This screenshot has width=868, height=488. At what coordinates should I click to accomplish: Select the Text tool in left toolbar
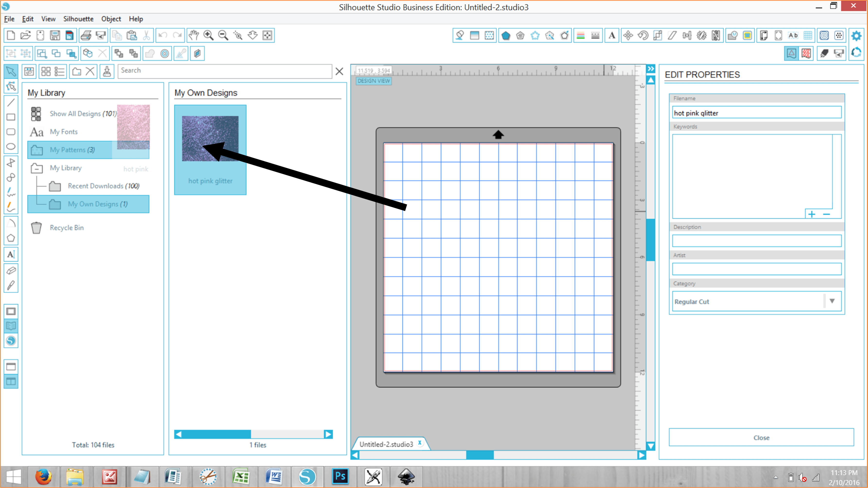click(11, 254)
